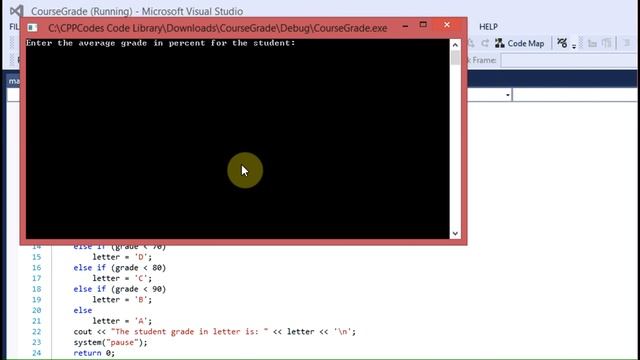The height and width of the screenshot is (360, 640).
Task: Click the "return 0;" line
Action: (x=94, y=353)
